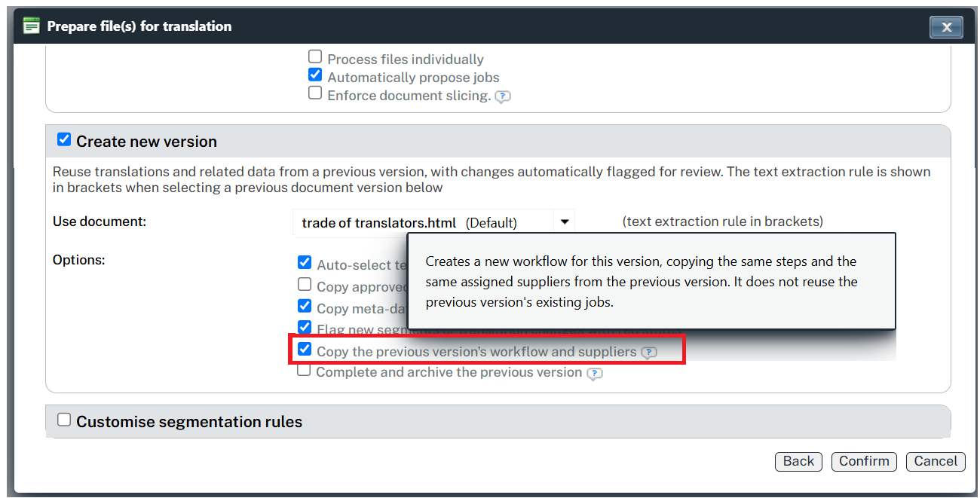Enable Process files individually checkbox
The image size is (980, 498).
[x=315, y=57]
